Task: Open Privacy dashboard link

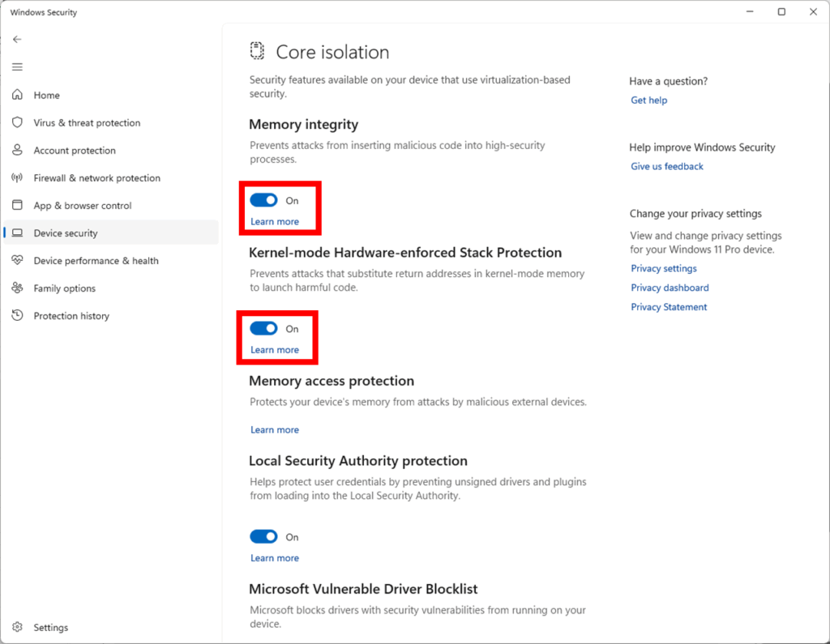Action: pyautogui.click(x=670, y=288)
